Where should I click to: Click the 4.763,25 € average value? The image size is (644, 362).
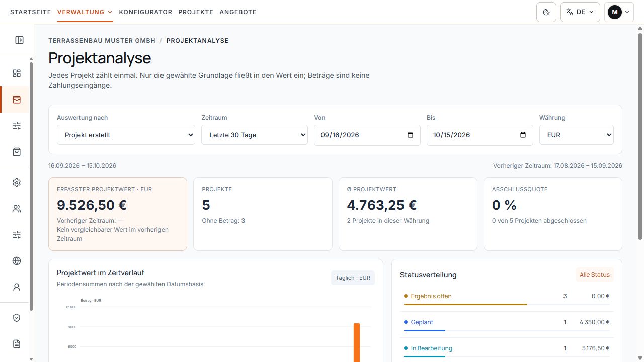(382, 205)
